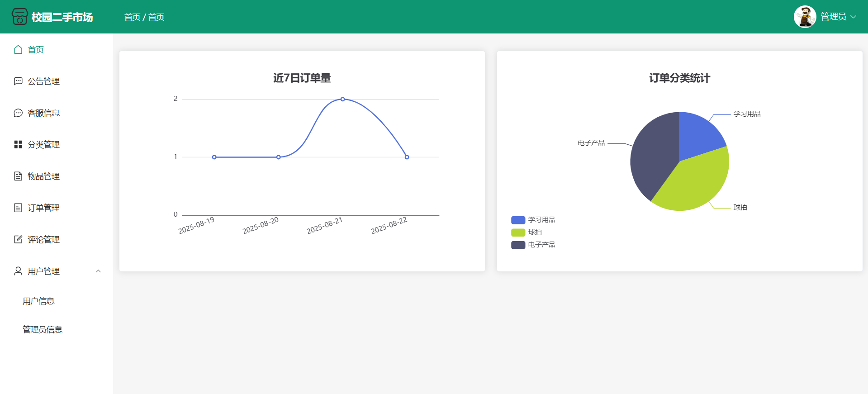Click the 近7日订单量 chart title
The height and width of the screenshot is (394, 868).
302,78
